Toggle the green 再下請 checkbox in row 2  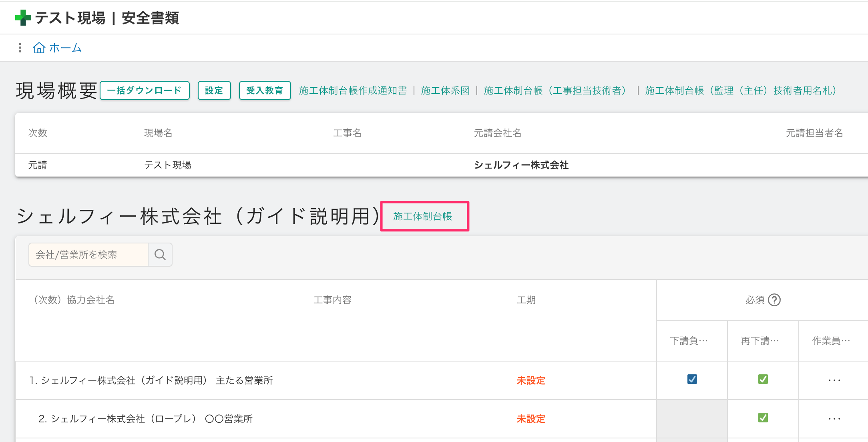[x=763, y=418]
